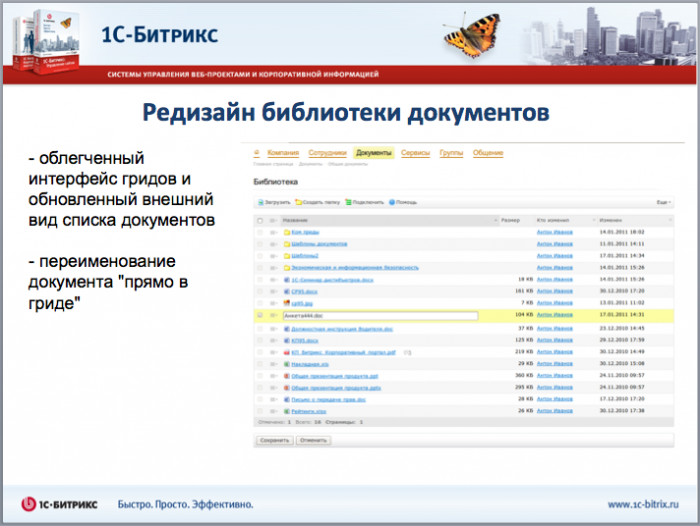Click Excel icon beside Рейтинги.xlsx
700x526 pixels.
click(x=287, y=411)
